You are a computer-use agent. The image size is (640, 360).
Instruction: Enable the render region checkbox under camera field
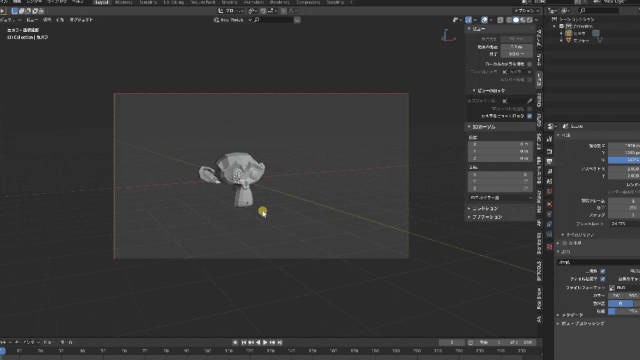529,80
